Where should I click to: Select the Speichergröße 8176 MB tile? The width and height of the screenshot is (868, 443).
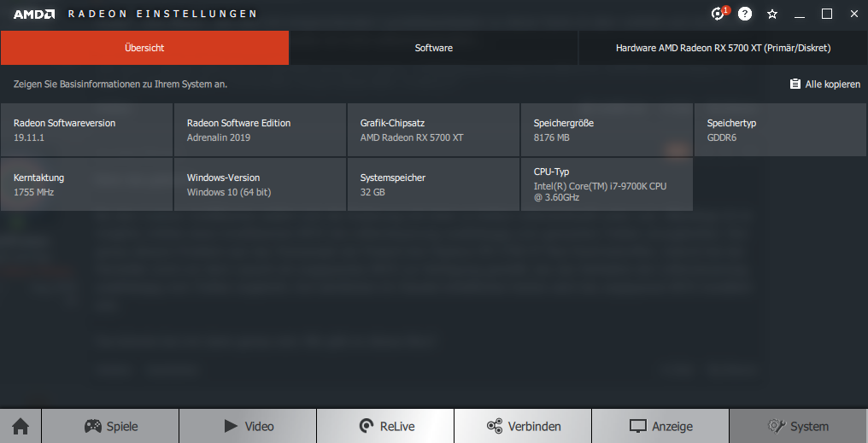click(607, 130)
